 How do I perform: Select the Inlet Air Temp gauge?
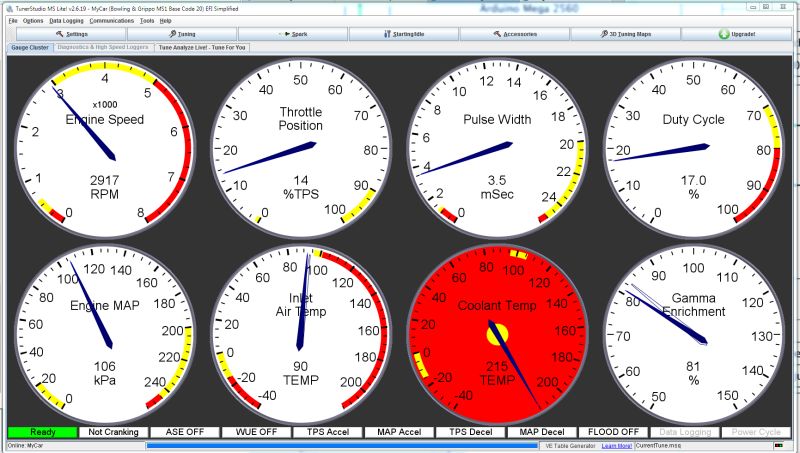(301, 335)
